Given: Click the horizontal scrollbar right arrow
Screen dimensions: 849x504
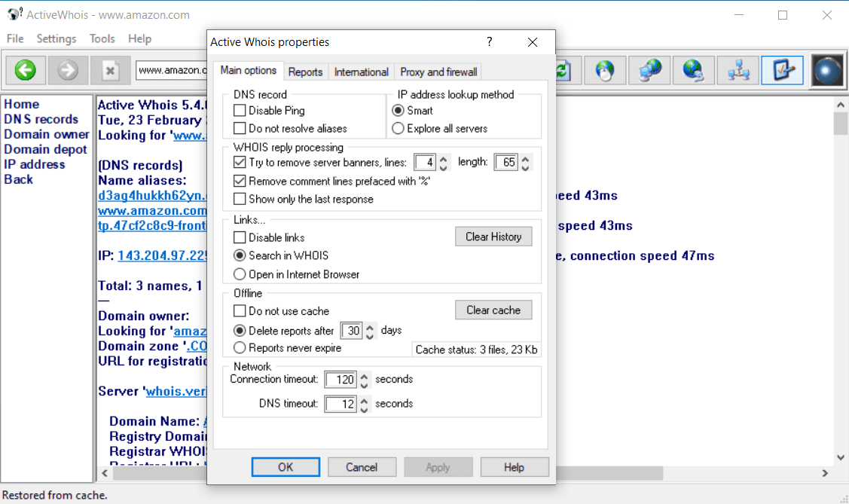Looking at the screenshot, I should click(825, 473).
